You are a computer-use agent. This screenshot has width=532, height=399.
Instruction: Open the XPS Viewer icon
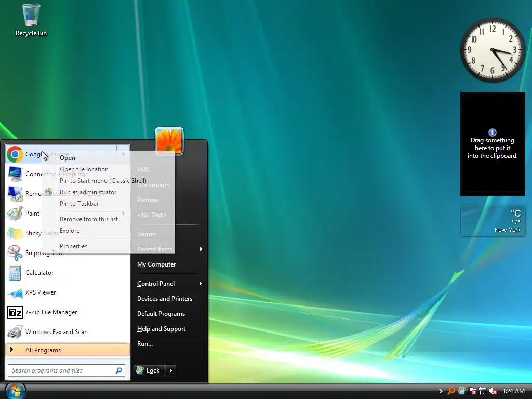pyautogui.click(x=15, y=292)
